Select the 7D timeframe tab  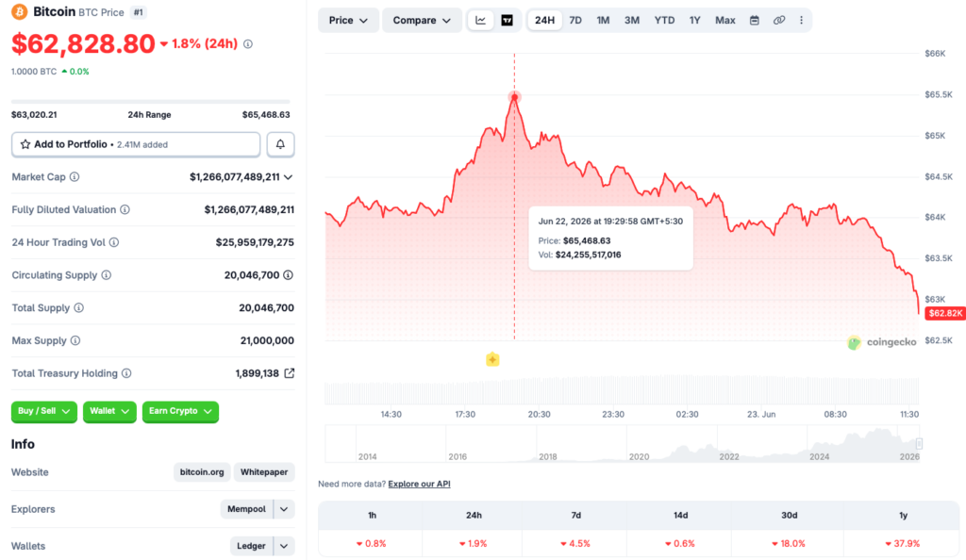575,21
